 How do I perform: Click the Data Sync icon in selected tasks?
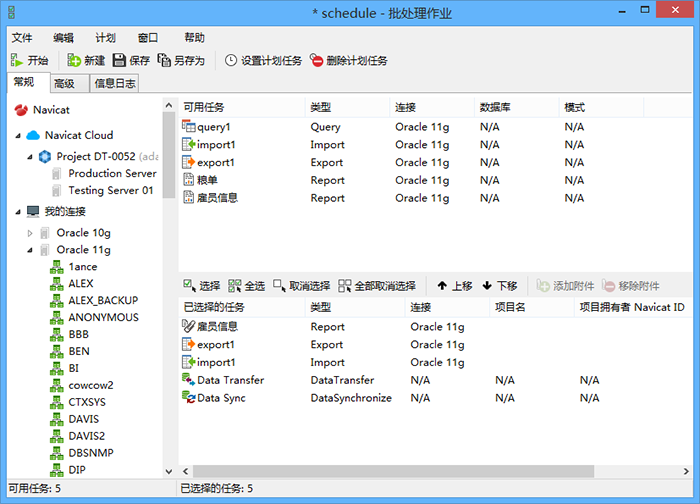click(x=188, y=397)
